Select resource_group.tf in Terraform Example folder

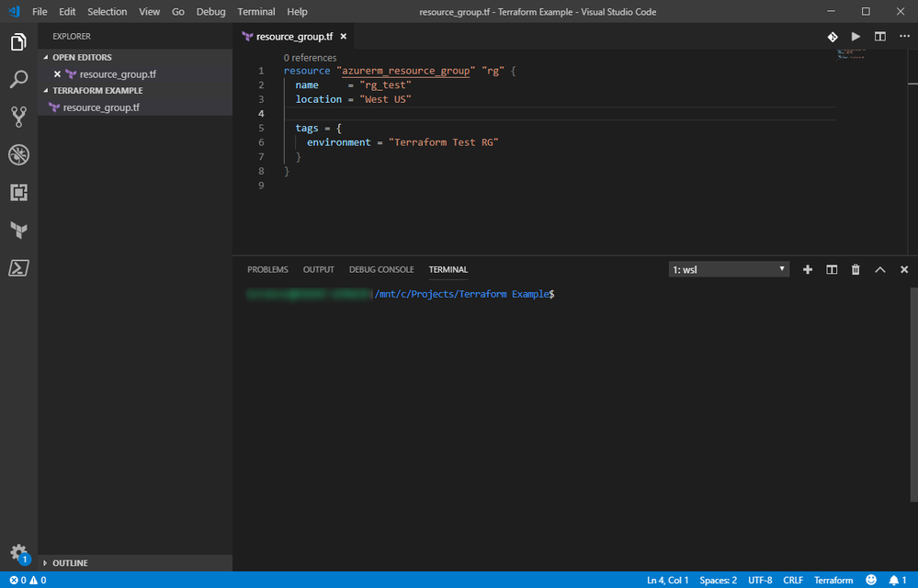101,107
